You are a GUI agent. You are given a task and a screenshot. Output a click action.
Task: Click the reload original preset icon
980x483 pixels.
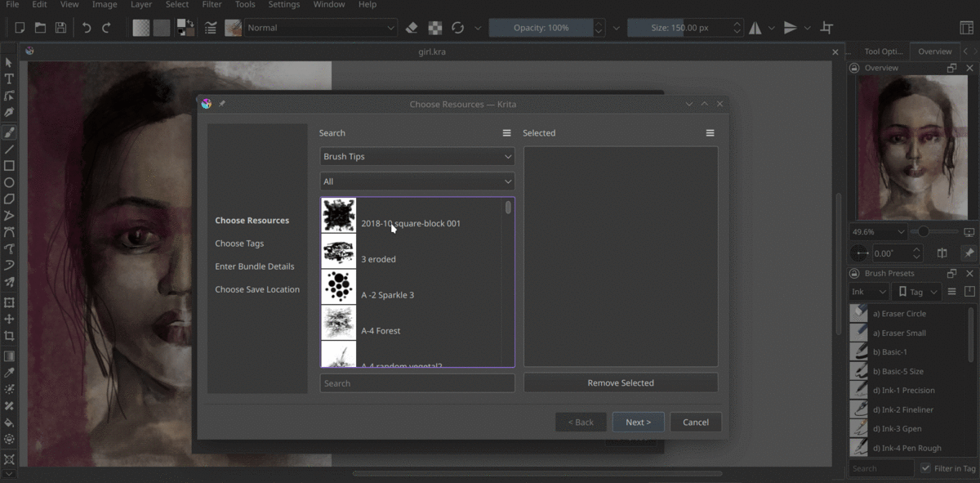[x=457, y=28]
